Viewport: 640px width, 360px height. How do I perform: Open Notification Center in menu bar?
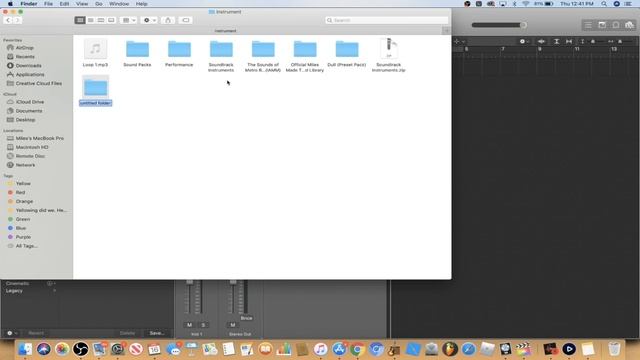tap(629, 4)
